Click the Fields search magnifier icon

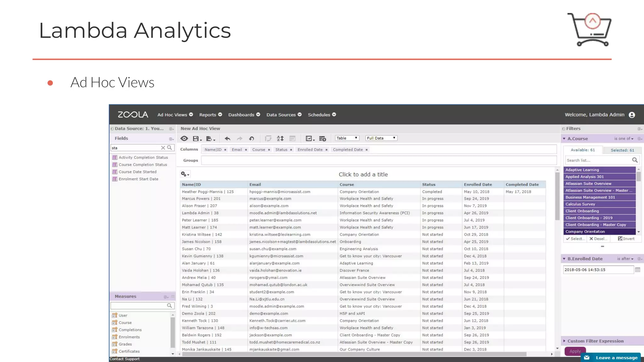tap(169, 148)
